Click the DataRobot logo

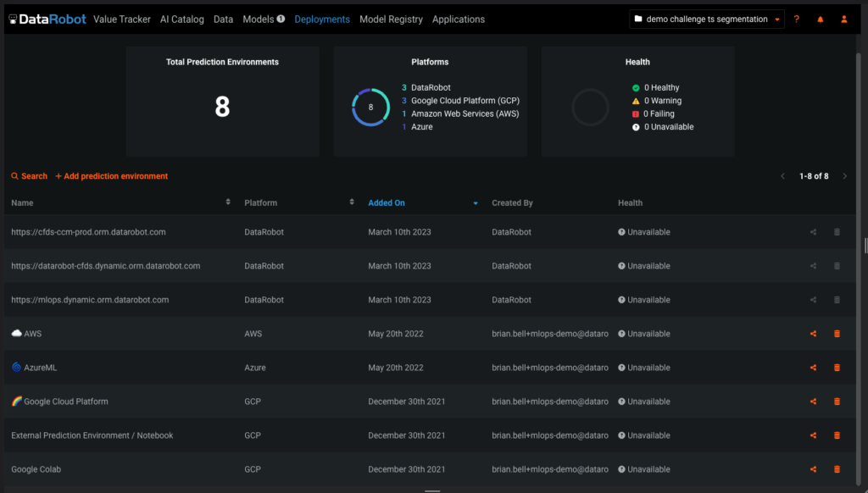point(47,19)
